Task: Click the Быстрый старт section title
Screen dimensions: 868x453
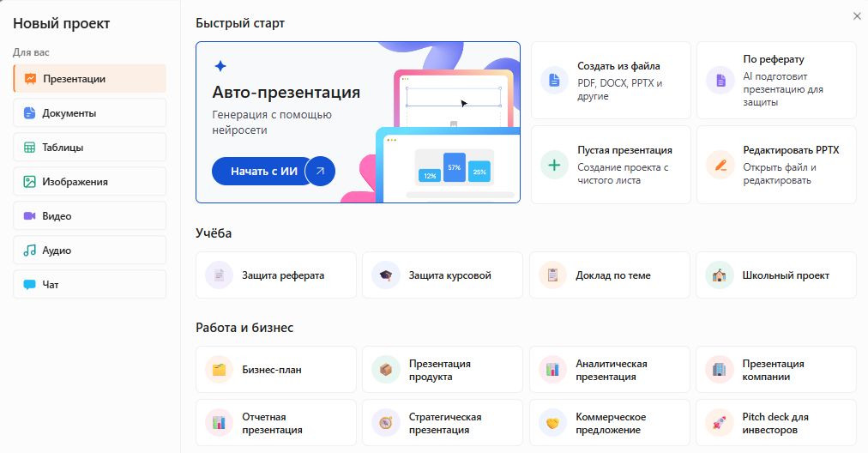Action: [240, 23]
